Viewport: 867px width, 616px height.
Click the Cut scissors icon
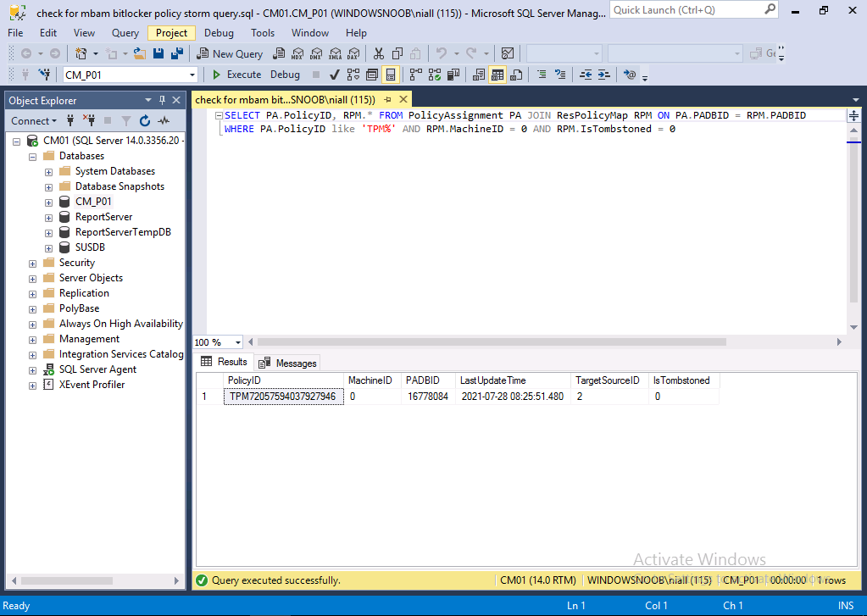click(379, 53)
